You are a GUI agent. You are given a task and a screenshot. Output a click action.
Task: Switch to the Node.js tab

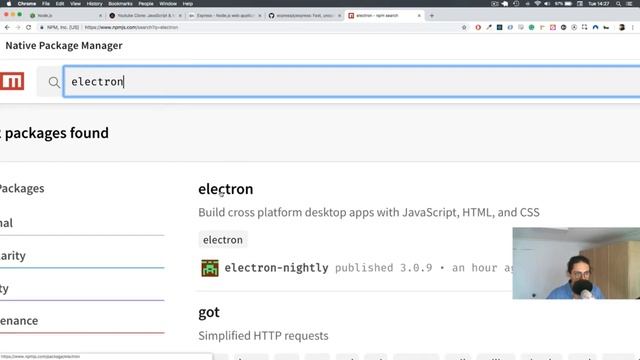coord(64,16)
